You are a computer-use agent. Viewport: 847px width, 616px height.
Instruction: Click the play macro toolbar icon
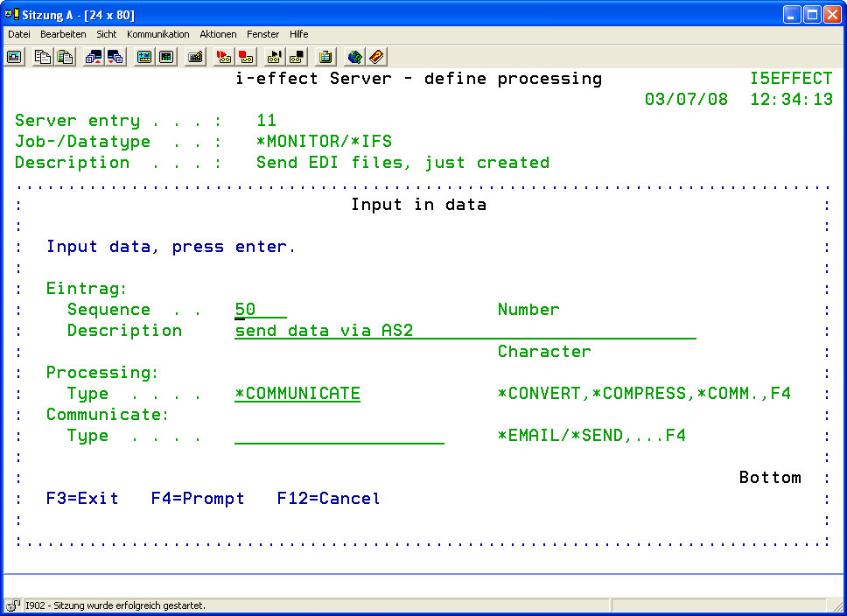pos(275,57)
